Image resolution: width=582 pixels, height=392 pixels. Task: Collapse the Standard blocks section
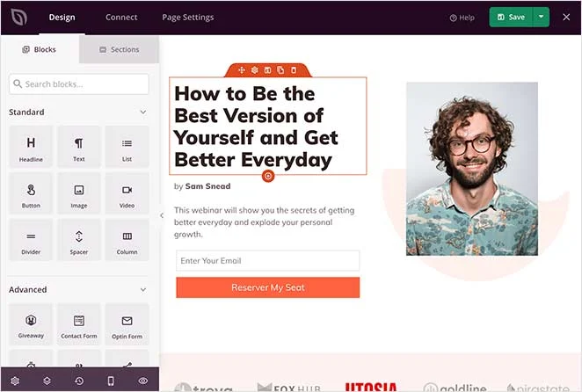pos(143,113)
